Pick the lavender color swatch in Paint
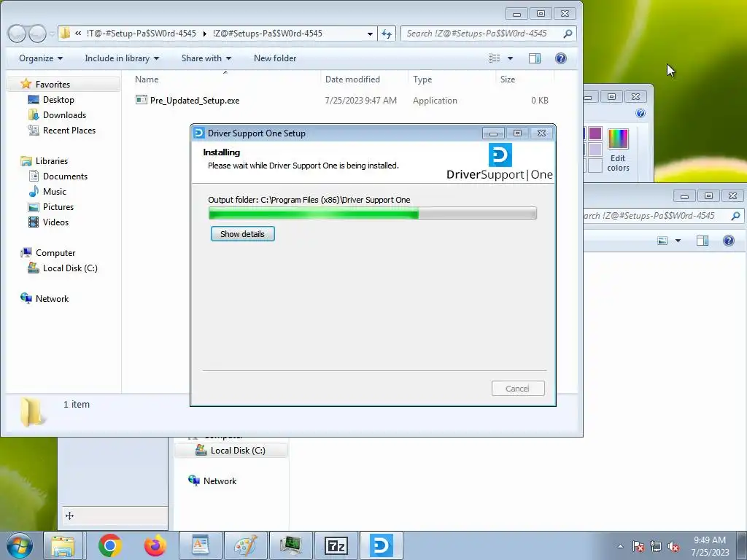747x560 pixels. point(595,149)
